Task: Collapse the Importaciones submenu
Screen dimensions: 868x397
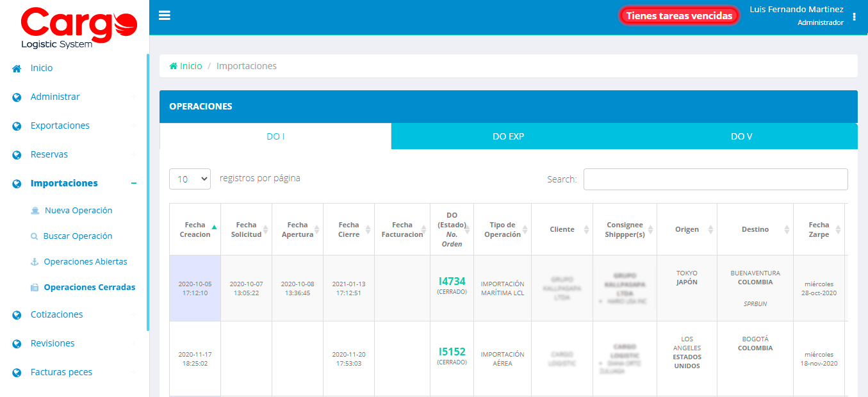Action: pyautogui.click(x=134, y=182)
